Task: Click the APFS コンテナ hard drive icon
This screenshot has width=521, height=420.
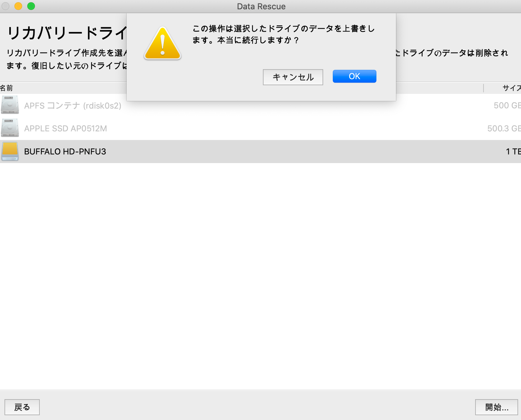Action: pos(10,105)
